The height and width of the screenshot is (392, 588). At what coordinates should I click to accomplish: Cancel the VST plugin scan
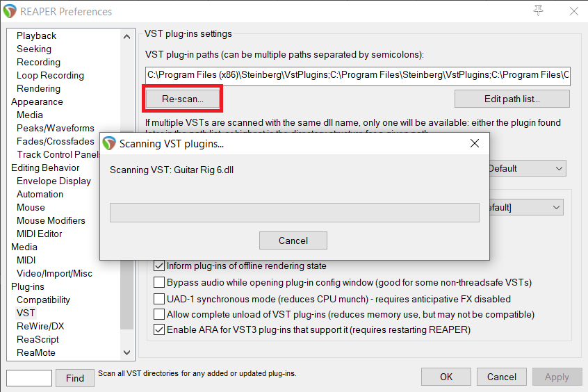point(293,240)
